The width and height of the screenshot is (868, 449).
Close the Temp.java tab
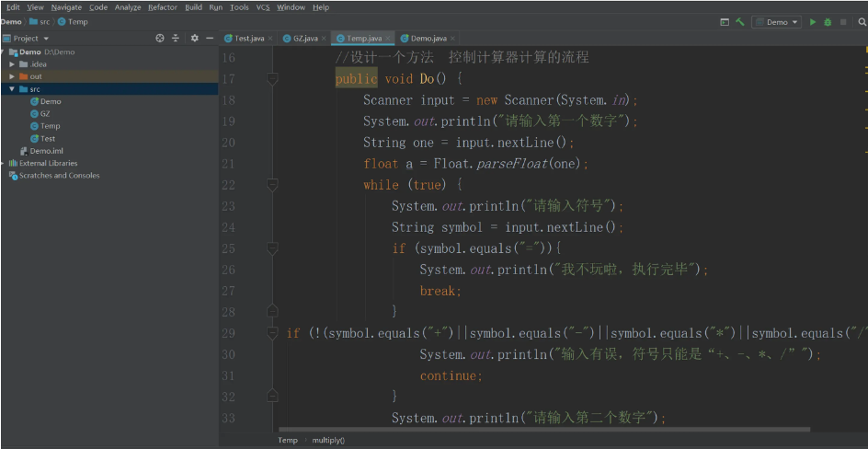(x=388, y=39)
